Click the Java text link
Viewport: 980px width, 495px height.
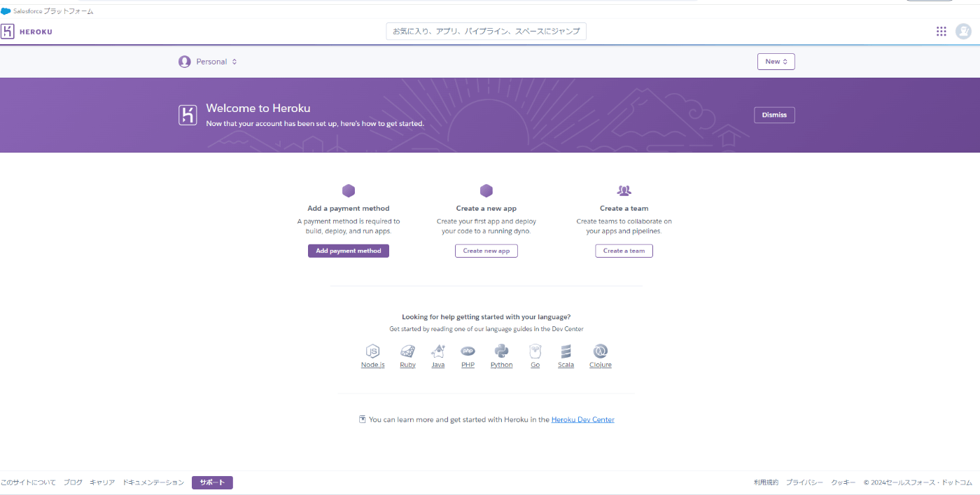point(438,365)
